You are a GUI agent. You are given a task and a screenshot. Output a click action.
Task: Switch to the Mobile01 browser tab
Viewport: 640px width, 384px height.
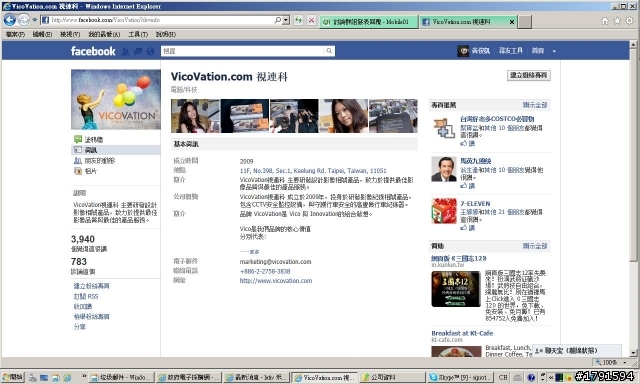pyautogui.click(x=369, y=22)
